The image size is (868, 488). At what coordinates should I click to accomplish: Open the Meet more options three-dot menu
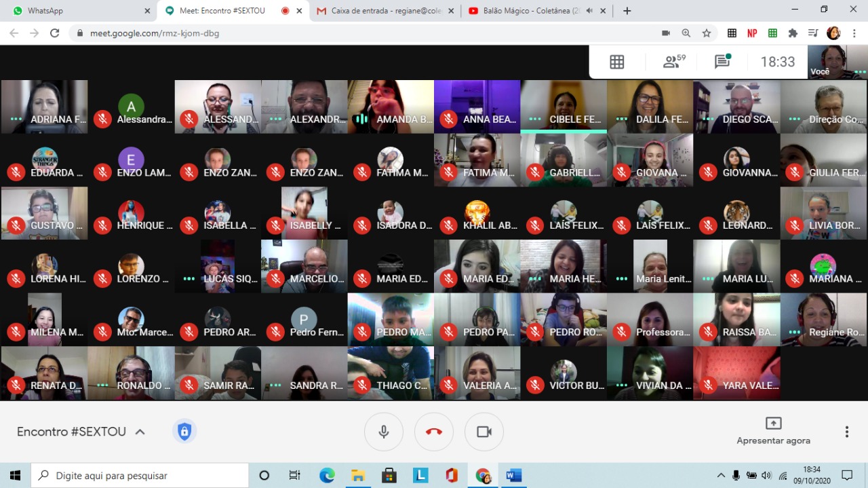(x=846, y=432)
